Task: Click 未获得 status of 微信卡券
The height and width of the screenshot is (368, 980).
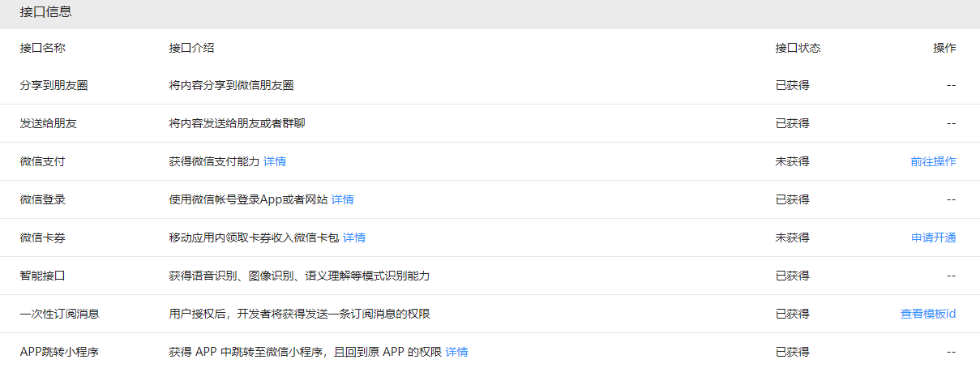Action: tap(792, 237)
